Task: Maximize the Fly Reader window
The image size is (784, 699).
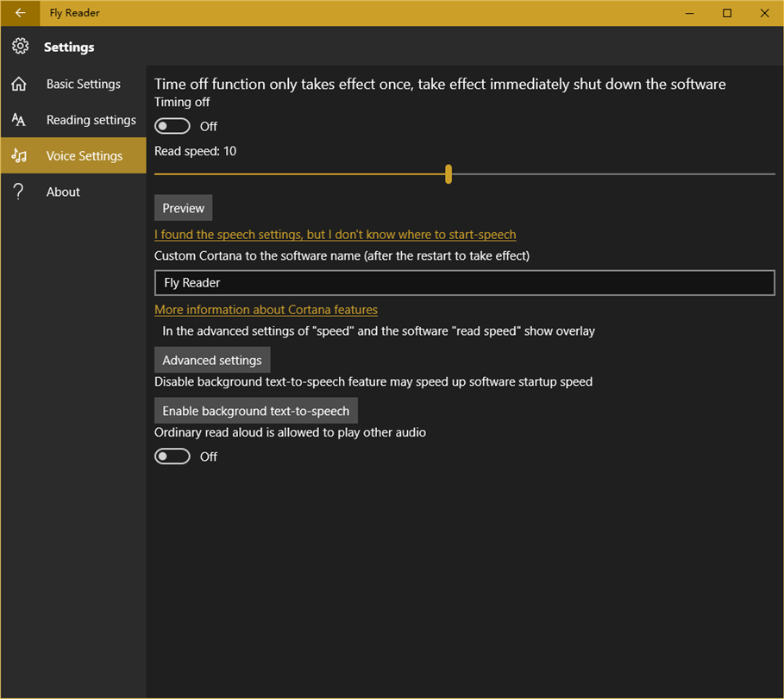Action: point(727,13)
